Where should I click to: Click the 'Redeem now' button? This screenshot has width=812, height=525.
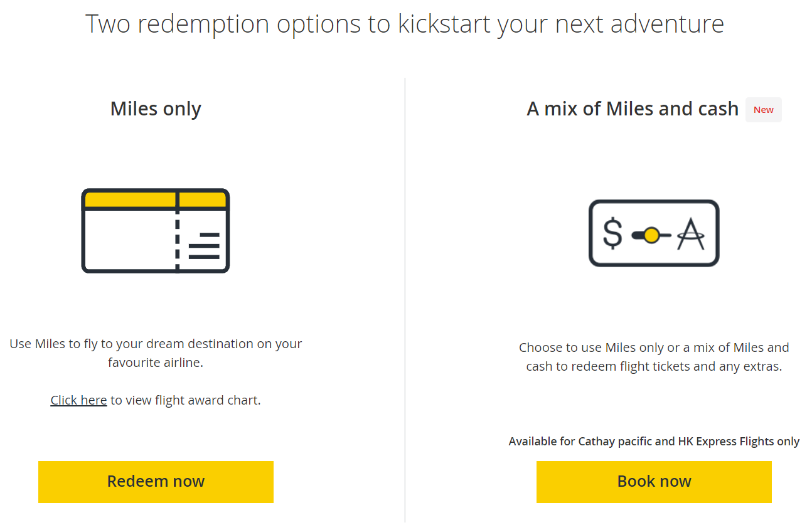156,482
